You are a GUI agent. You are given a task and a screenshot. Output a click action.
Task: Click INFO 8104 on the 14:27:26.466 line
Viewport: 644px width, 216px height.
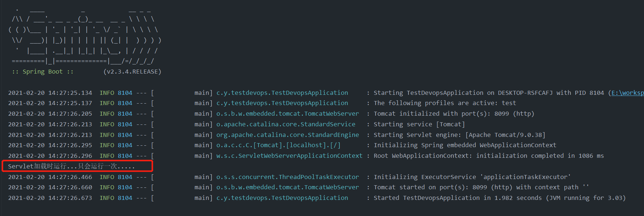tap(116, 177)
